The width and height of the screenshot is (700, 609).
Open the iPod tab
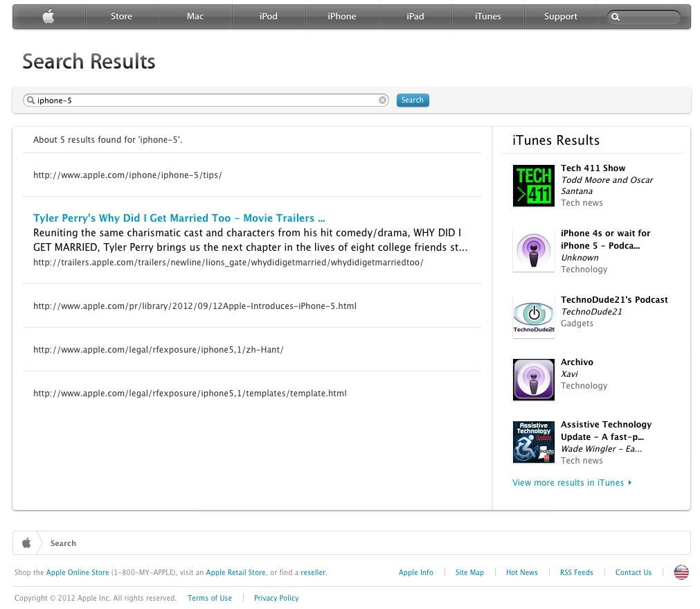pos(269,17)
